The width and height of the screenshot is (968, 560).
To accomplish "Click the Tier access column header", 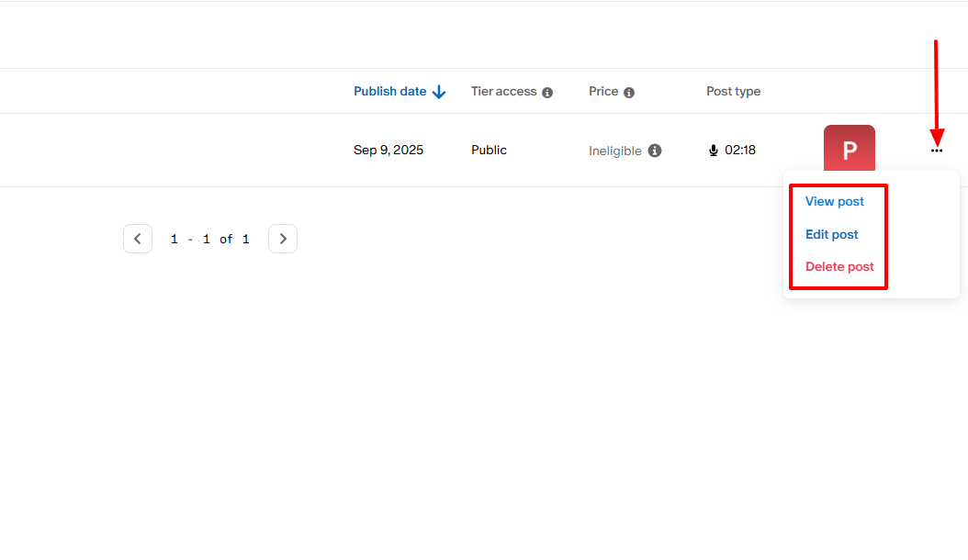I will pos(504,92).
